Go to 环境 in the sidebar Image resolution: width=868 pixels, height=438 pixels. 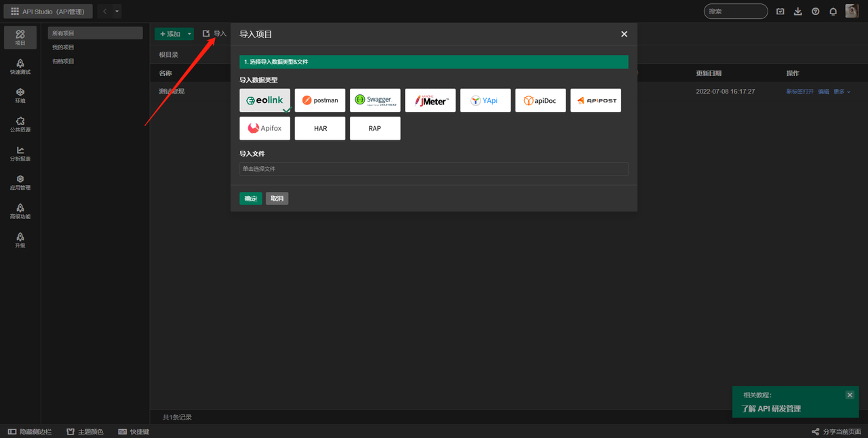[x=20, y=96]
